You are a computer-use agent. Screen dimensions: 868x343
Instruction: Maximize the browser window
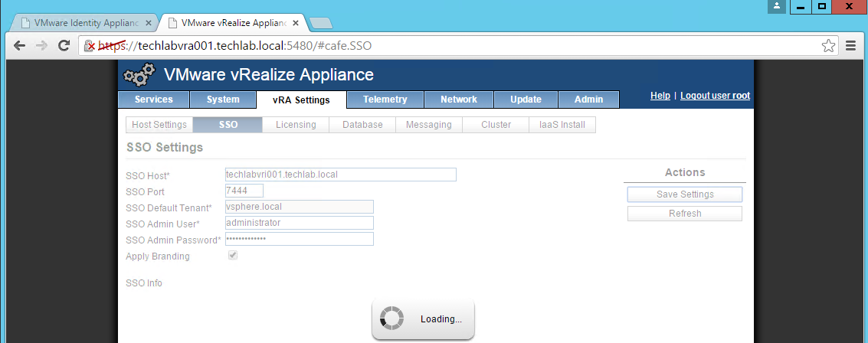pos(822,7)
